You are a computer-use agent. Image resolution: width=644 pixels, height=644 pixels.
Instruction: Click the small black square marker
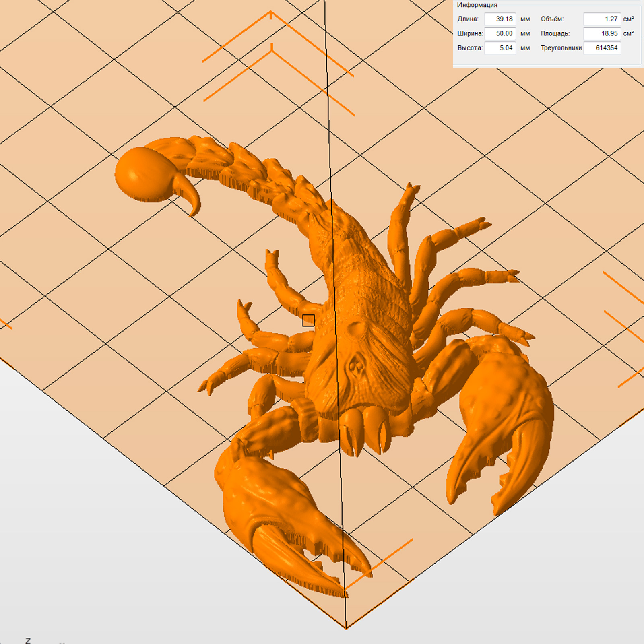(308, 320)
